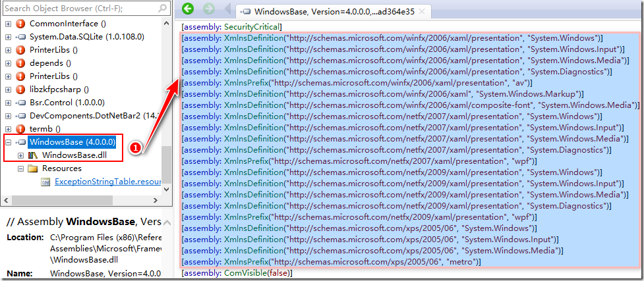Click the red error icon beside libzkfpcsharp
Screen dimensions: 644x281
point(20,89)
